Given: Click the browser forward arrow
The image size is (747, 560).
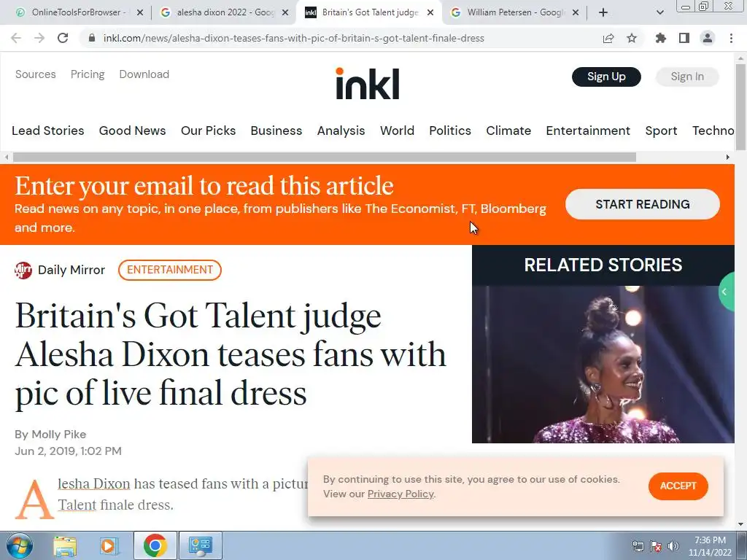Looking at the screenshot, I should click(39, 38).
